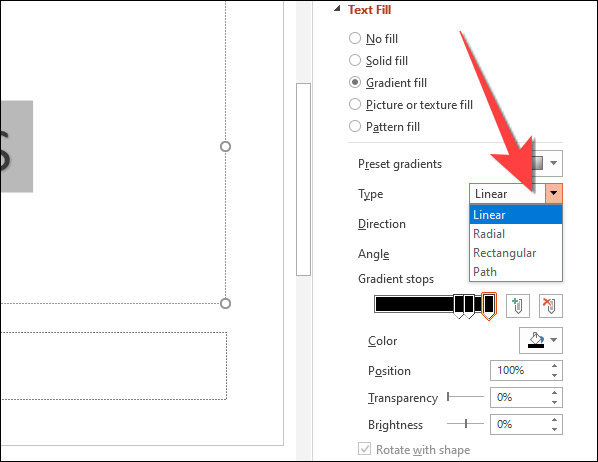Image resolution: width=598 pixels, height=462 pixels.
Task: Click the Transparency slider track
Action: coord(465,397)
